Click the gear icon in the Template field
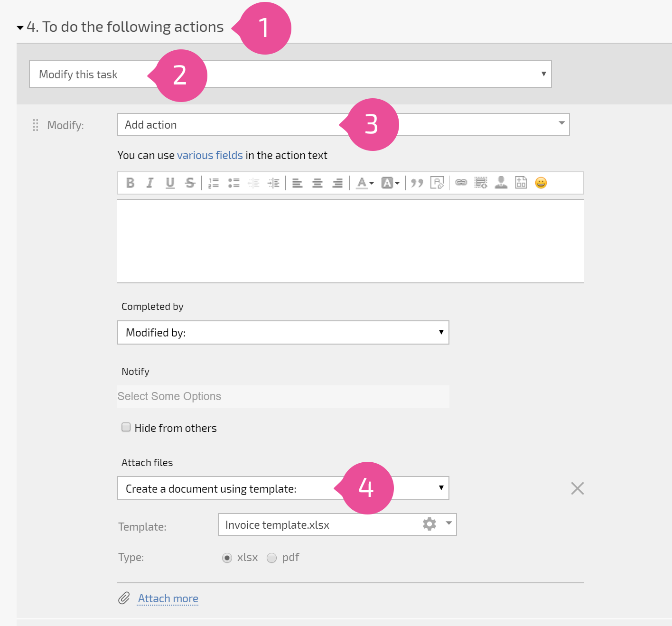This screenshot has height=626, width=672. [x=429, y=524]
